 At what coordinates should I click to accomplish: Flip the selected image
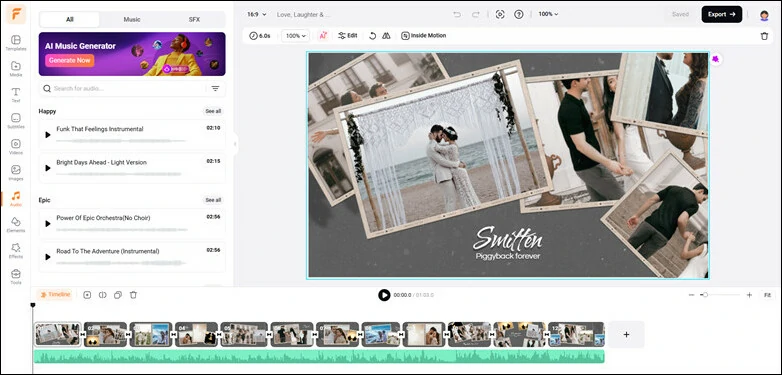[386, 35]
